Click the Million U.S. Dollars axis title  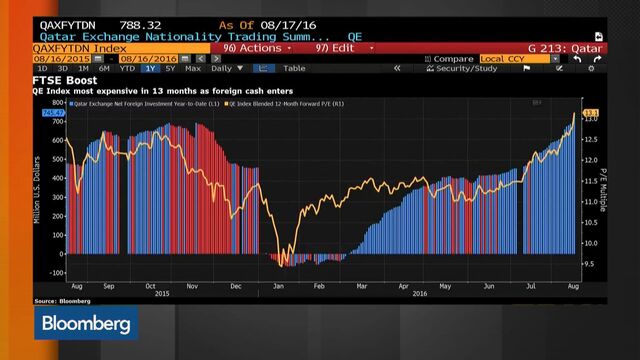pos(37,190)
